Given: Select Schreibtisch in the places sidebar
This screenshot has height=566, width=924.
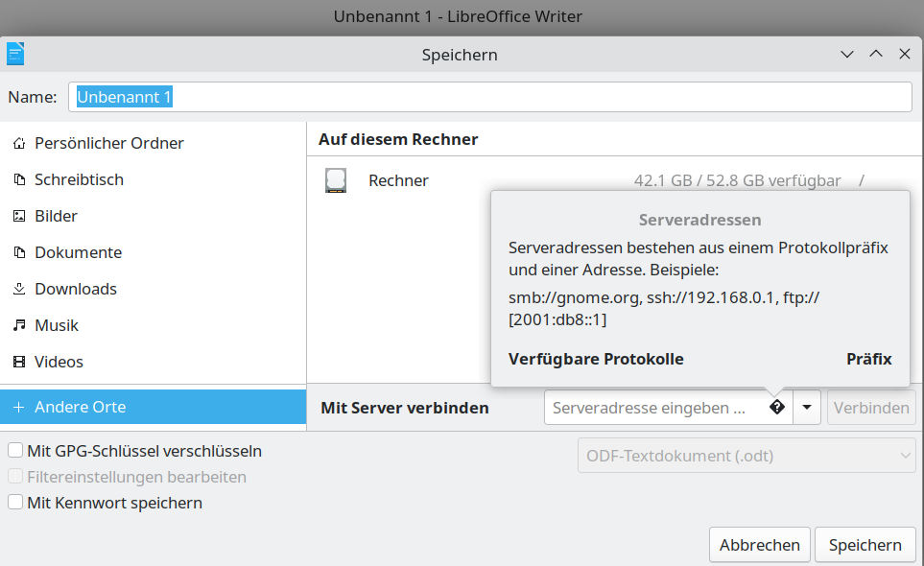Looking at the screenshot, I should [x=154, y=179].
